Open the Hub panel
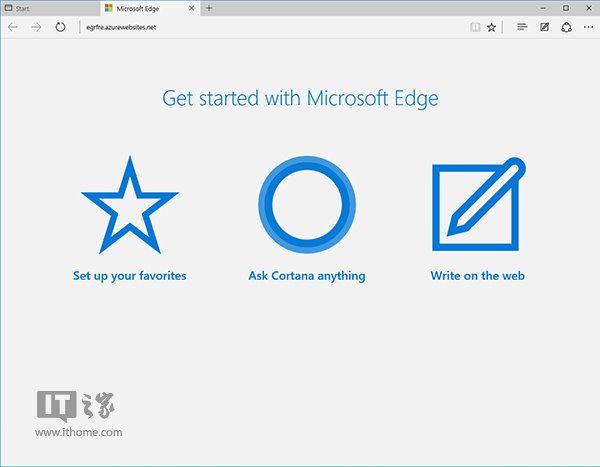Image resolution: width=600 pixels, height=467 pixels. pos(521,27)
